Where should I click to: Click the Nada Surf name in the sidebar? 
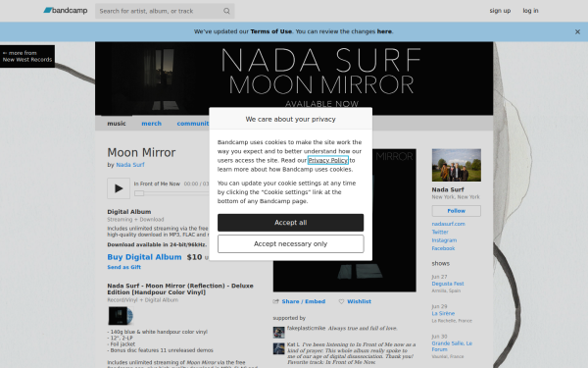(448, 189)
